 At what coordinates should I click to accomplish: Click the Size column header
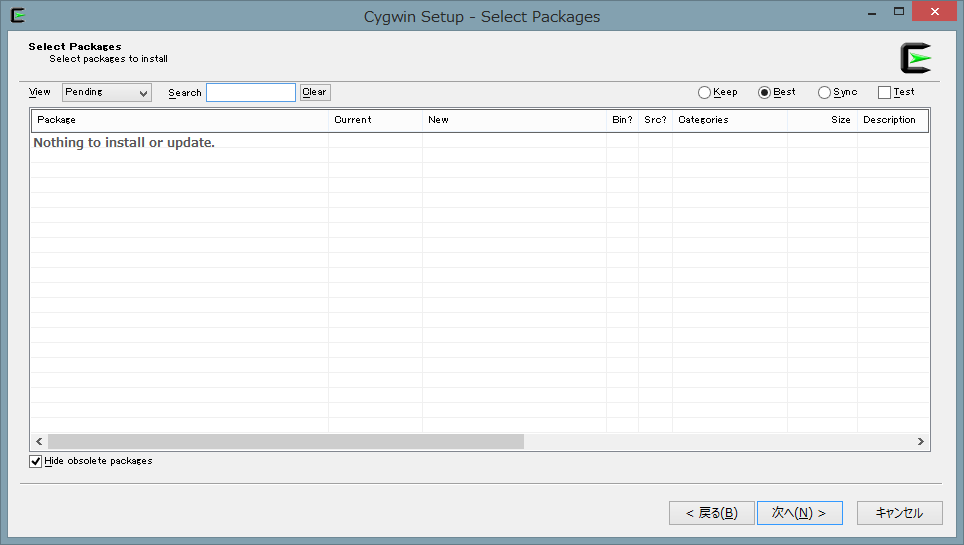823,120
